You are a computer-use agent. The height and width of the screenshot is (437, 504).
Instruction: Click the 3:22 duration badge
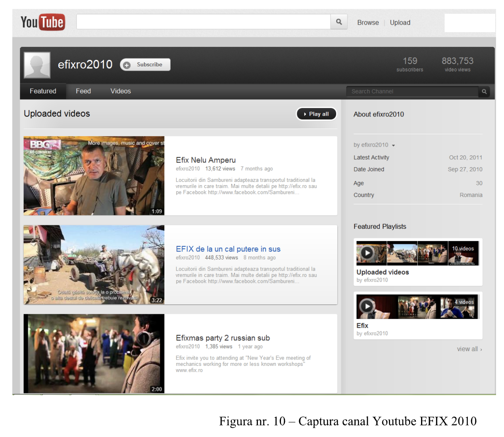point(157,300)
